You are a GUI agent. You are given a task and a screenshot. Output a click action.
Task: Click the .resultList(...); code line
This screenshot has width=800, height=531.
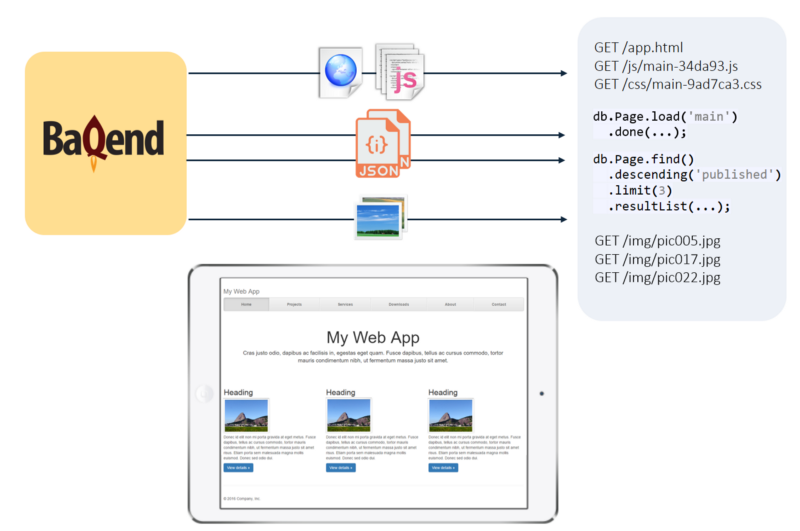[x=669, y=207]
